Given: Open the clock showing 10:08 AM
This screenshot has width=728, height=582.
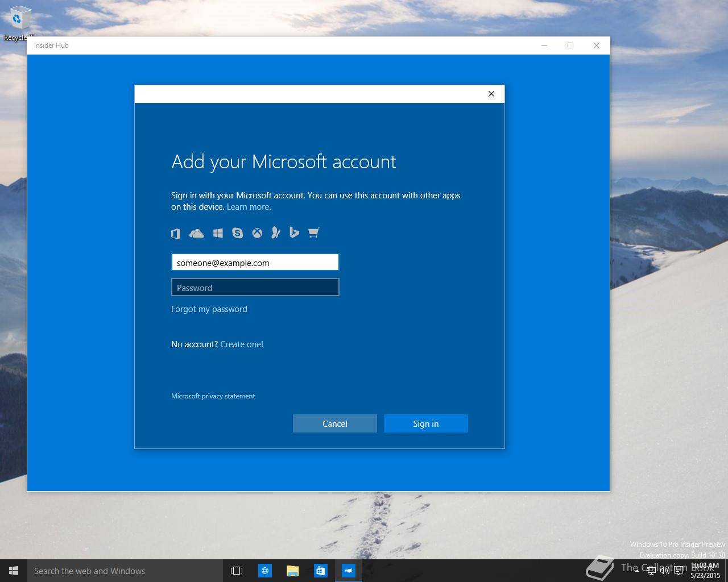Looking at the screenshot, I should [705, 571].
